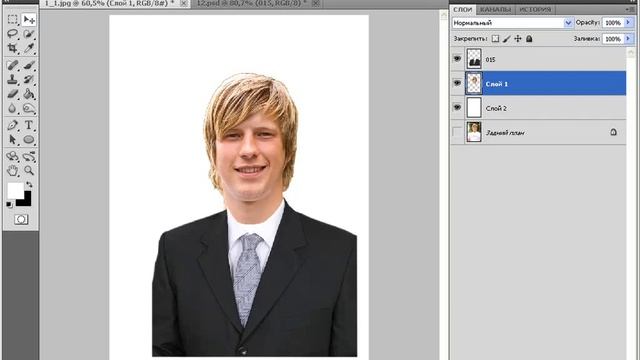
Task: Select the Hand tool
Action: tap(13, 171)
